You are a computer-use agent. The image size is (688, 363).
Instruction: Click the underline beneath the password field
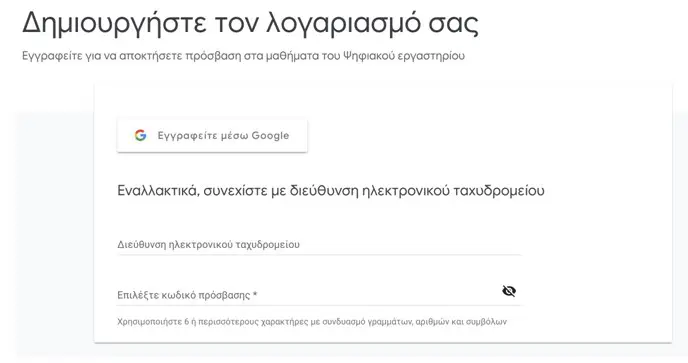point(319,305)
